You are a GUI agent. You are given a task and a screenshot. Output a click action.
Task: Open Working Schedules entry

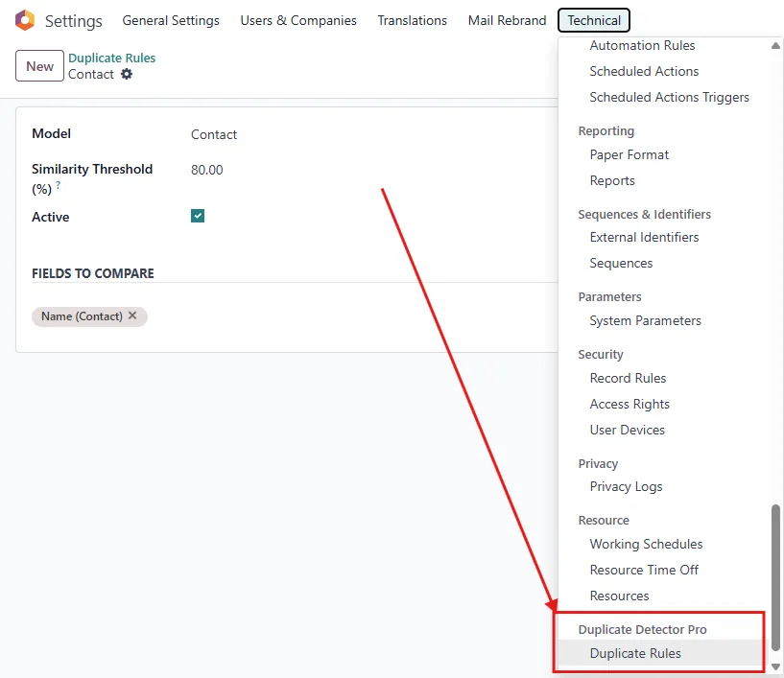pos(646,544)
